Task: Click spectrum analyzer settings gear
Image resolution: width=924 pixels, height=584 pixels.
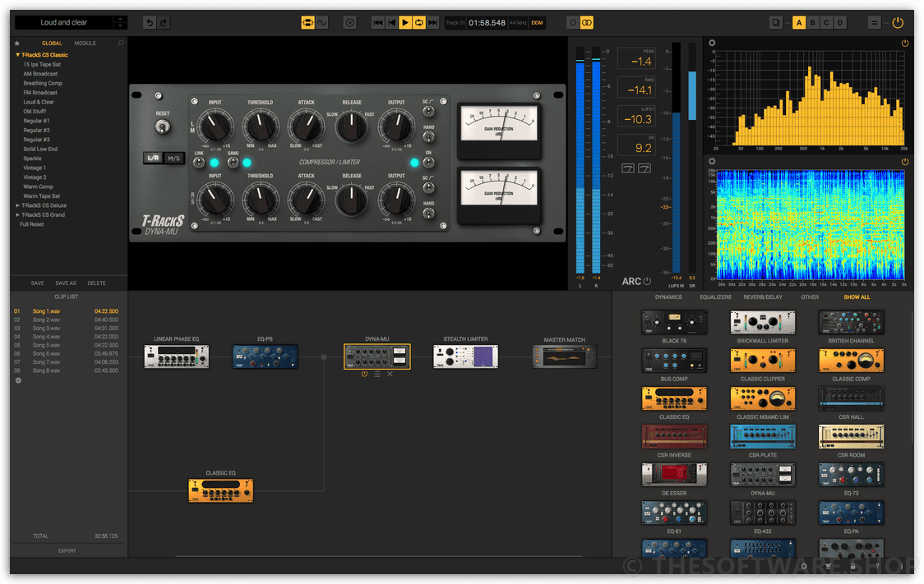Action: coord(712,43)
